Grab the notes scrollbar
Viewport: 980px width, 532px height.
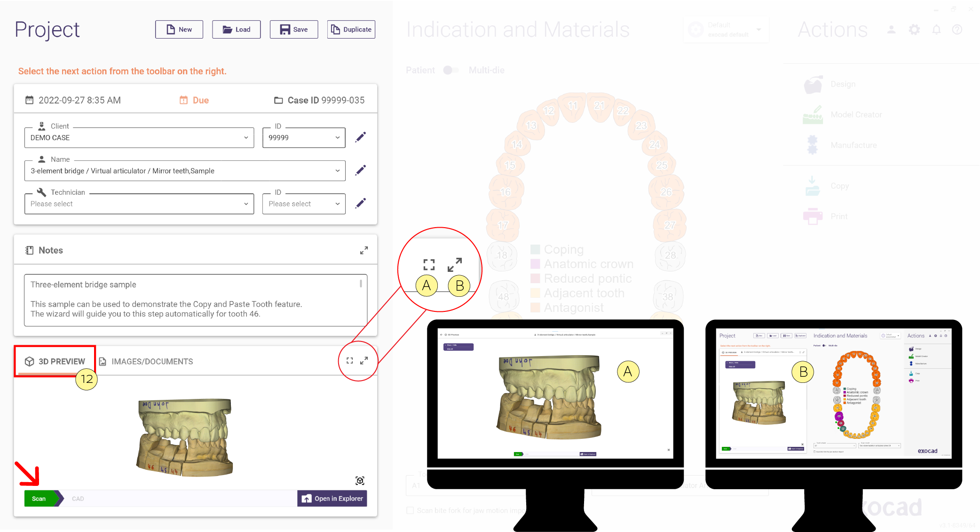[x=361, y=284]
